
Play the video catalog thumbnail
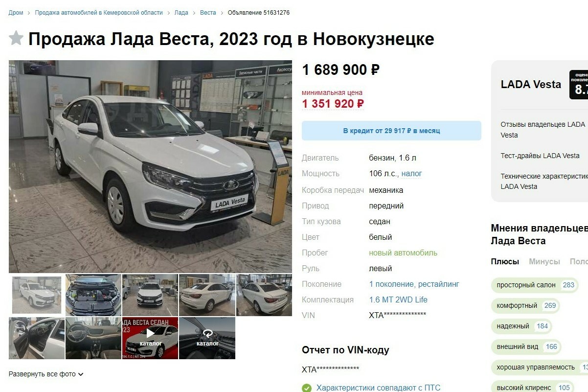150,338
